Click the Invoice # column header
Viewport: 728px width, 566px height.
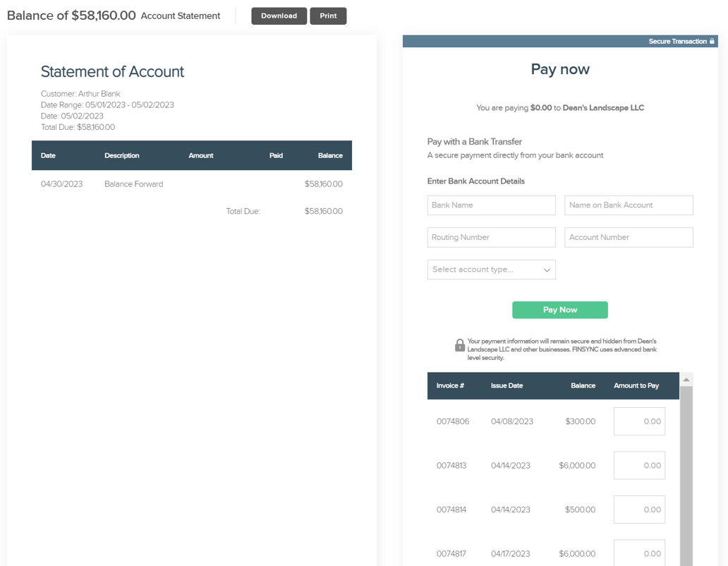(451, 385)
